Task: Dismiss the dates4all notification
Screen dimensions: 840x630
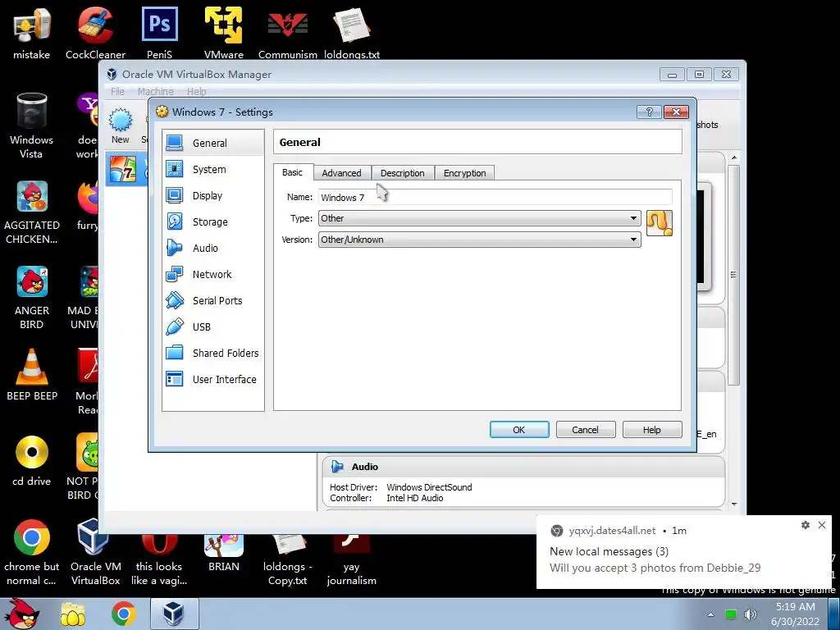Action: [x=822, y=525]
